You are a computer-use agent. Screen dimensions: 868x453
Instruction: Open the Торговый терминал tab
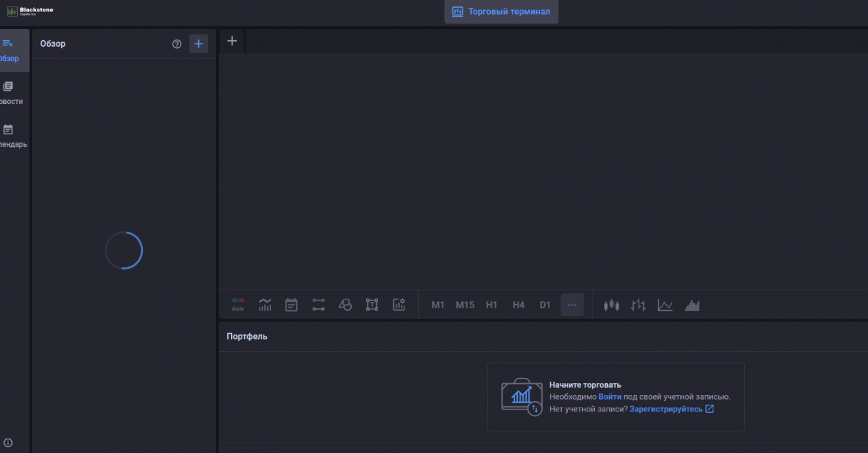coord(501,12)
